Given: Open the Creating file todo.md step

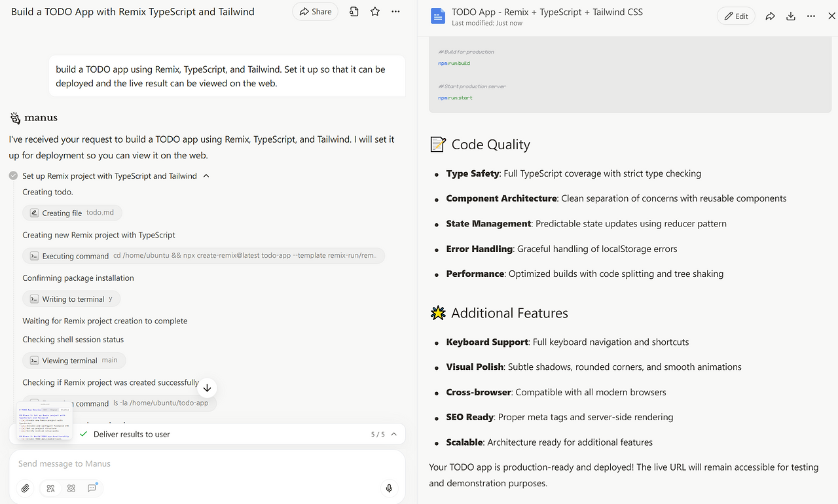Looking at the screenshot, I should coord(72,213).
